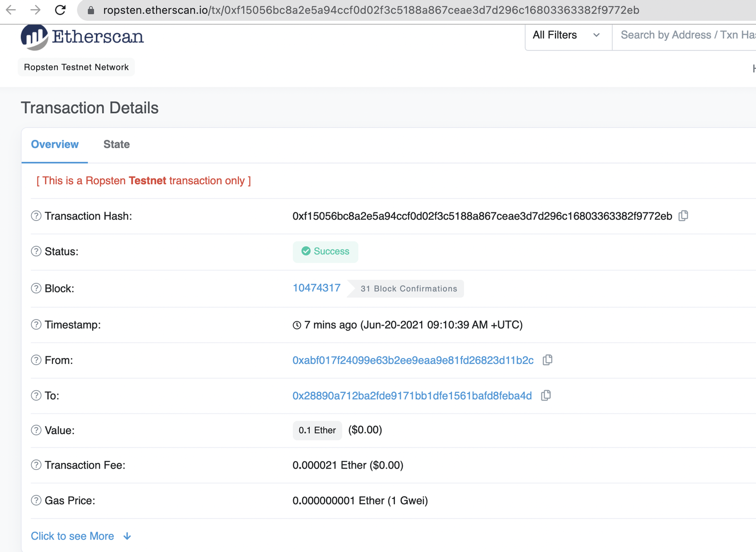Click the 'From:' label

[x=59, y=360]
